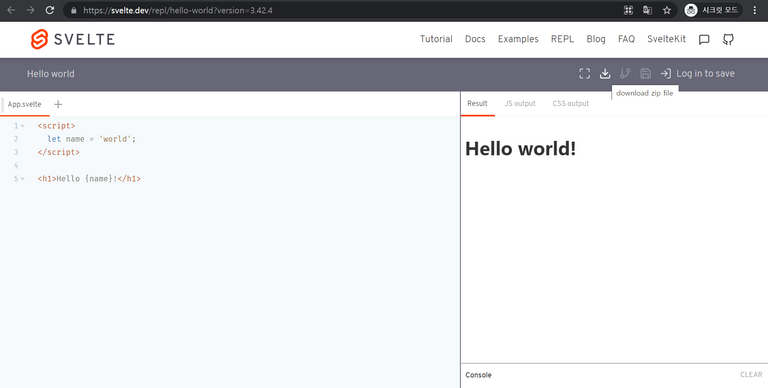Click the Console panel header
768x388 pixels.
pyautogui.click(x=479, y=375)
